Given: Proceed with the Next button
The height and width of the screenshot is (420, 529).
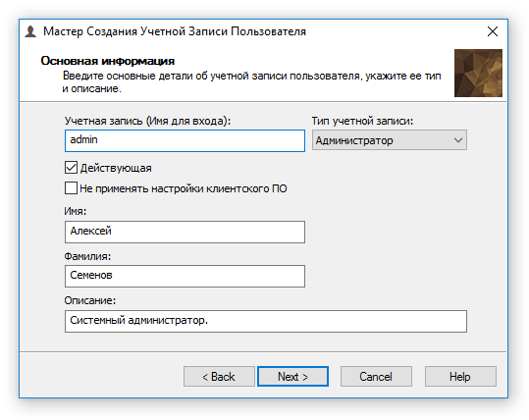Looking at the screenshot, I should pos(292,376).
